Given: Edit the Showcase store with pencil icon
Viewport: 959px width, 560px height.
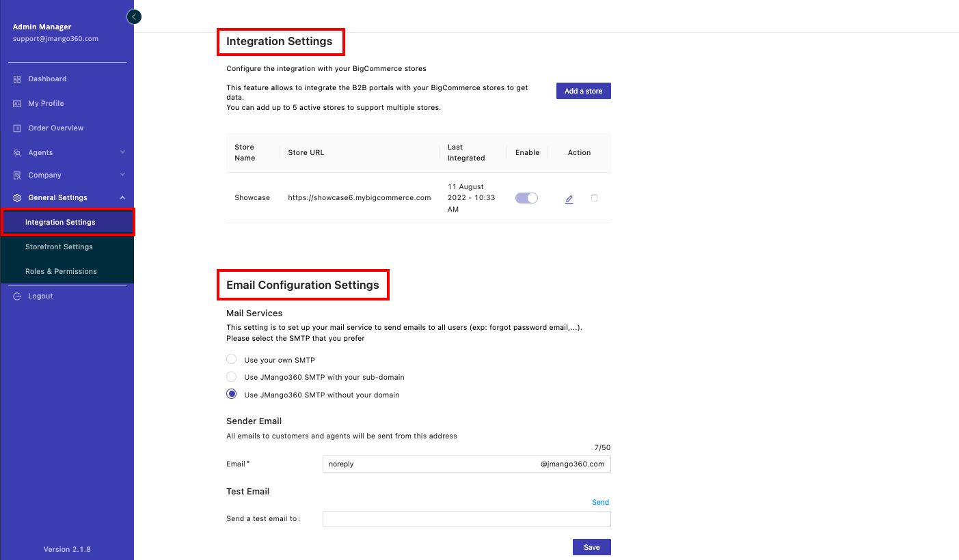Looking at the screenshot, I should 569,199.
